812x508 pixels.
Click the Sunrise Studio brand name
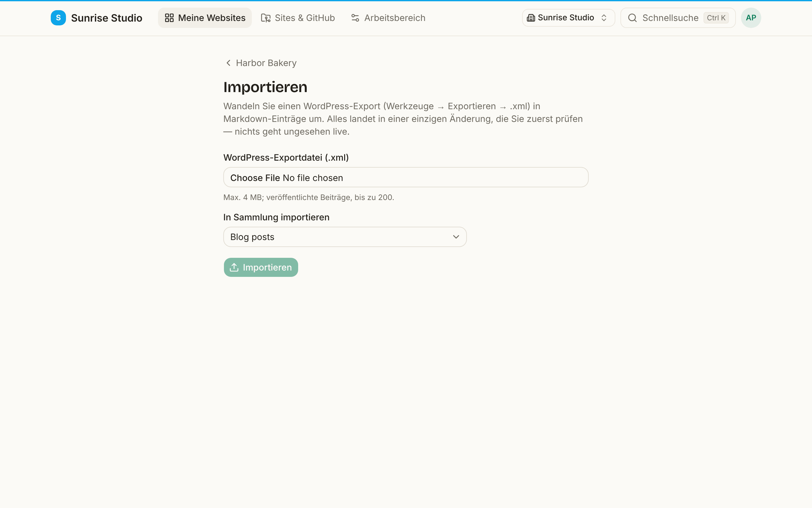(x=107, y=18)
